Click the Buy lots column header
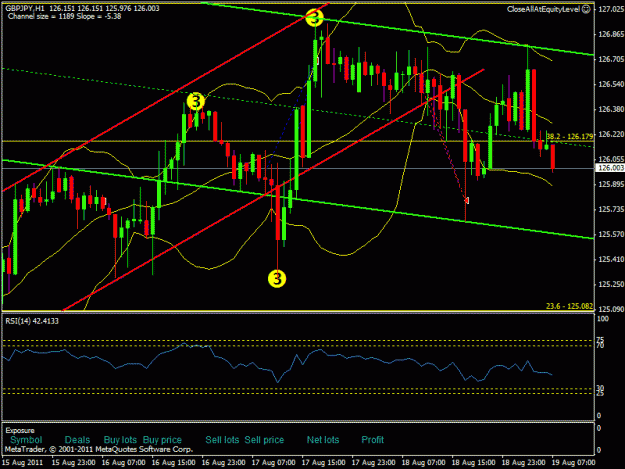This screenshot has width=625, height=469. (120, 440)
